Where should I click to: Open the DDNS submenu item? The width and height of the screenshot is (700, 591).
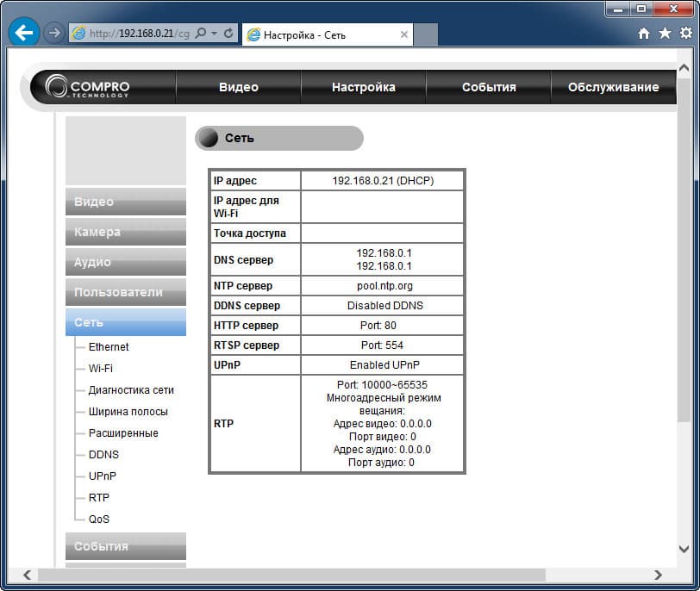[103, 455]
